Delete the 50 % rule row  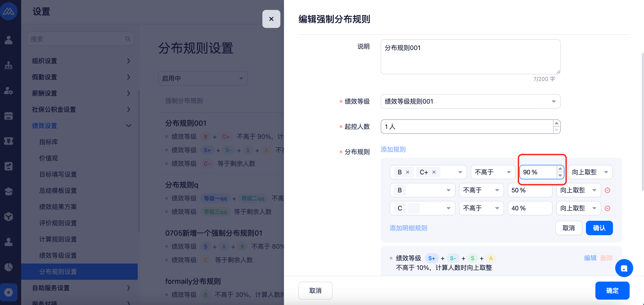tap(607, 190)
